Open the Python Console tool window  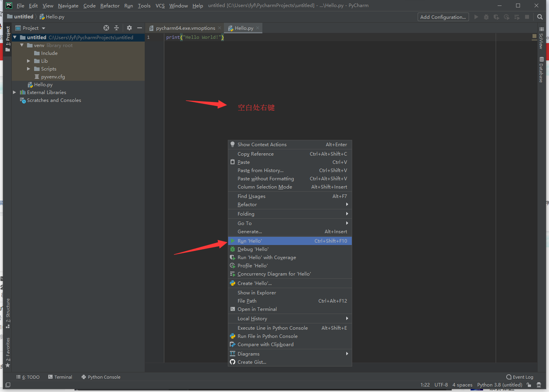(101, 377)
